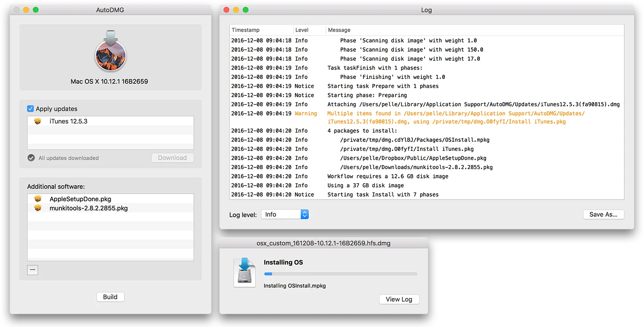This screenshot has height=327, width=644.
Task: Zoom the Log window with green button
Action: (x=246, y=10)
